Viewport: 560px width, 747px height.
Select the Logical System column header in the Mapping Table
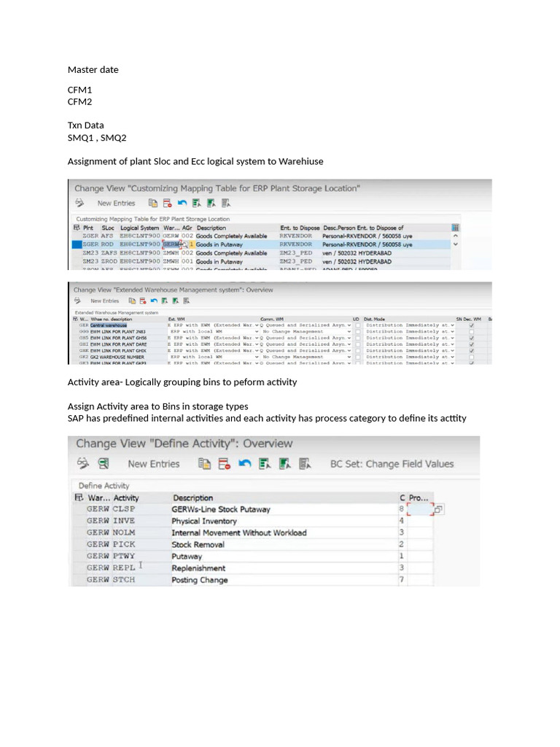pos(139,228)
